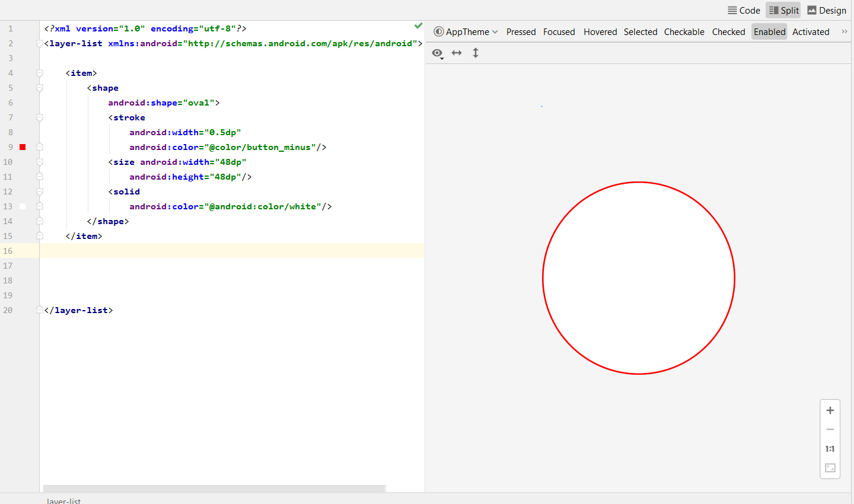Open white color swatch on line 13
Image resolution: width=854 pixels, height=504 pixels.
point(23,206)
